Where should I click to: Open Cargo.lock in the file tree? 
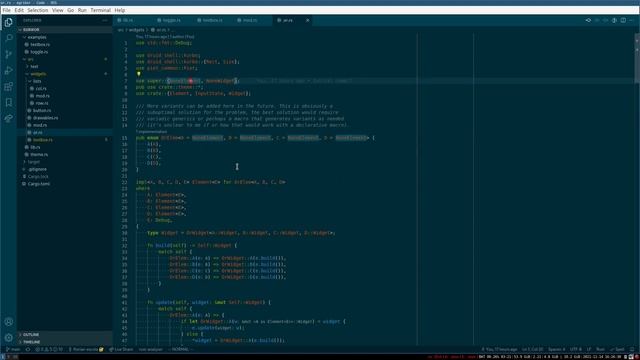coord(65,176)
